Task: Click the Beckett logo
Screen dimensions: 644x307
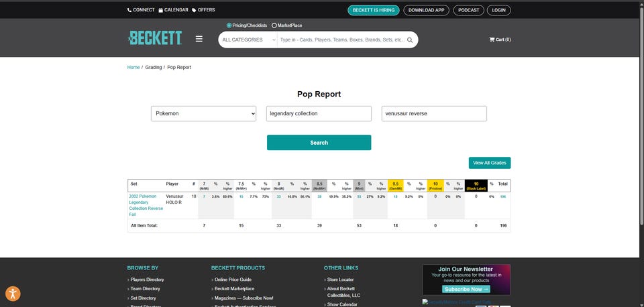Action: (155, 38)
